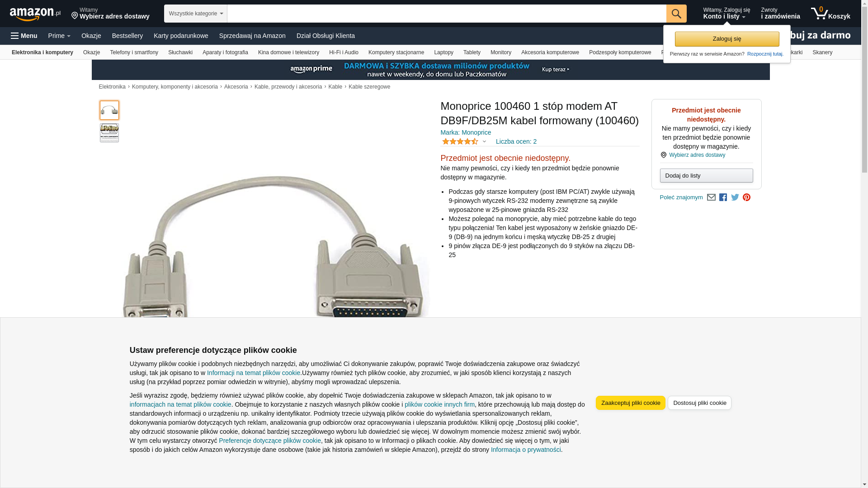Screen dimensions: 868x488
Task: Accept cookies with Zaakceptuj pliki cookie
Action: pyautogui.click(x=631, y=403)
